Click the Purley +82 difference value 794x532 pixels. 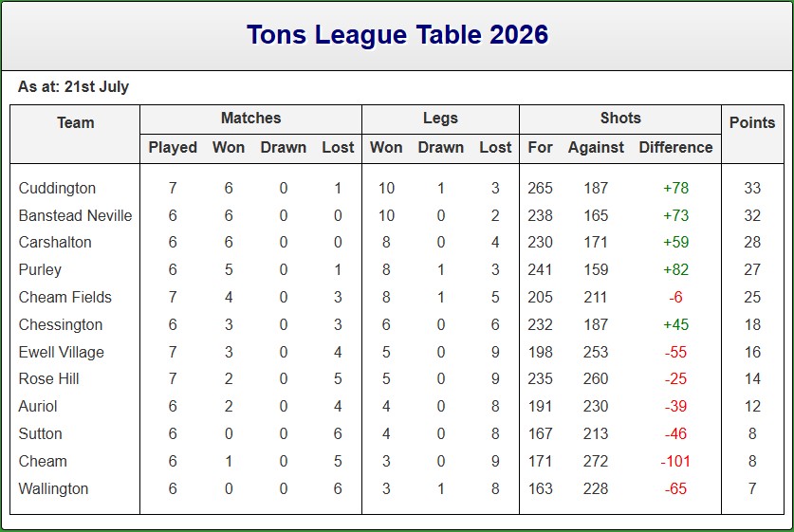[x=675, y=270]
